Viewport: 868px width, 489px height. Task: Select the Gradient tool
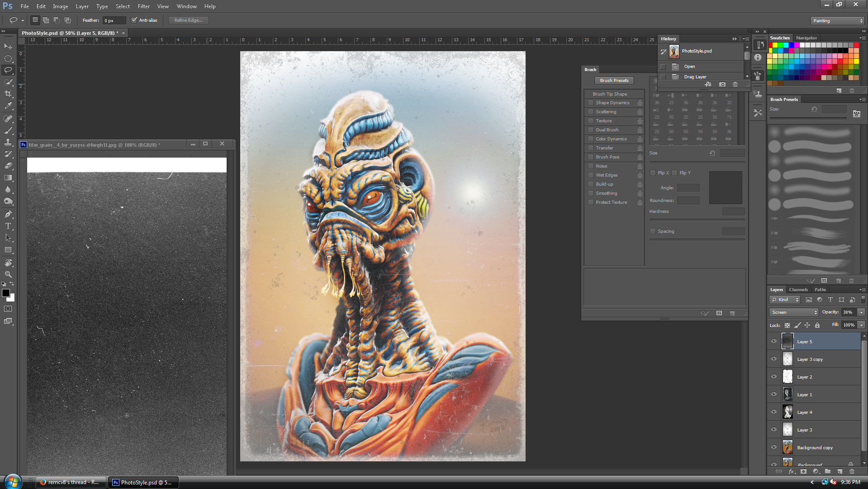(x=8, y=177)
